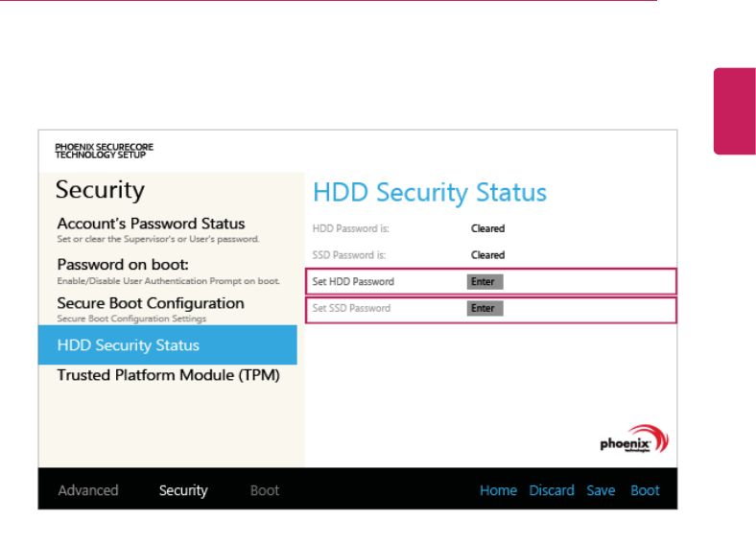Click the HDD Password Cleared status value
This screenshot has width=756, height=544.
click(487, 229)
